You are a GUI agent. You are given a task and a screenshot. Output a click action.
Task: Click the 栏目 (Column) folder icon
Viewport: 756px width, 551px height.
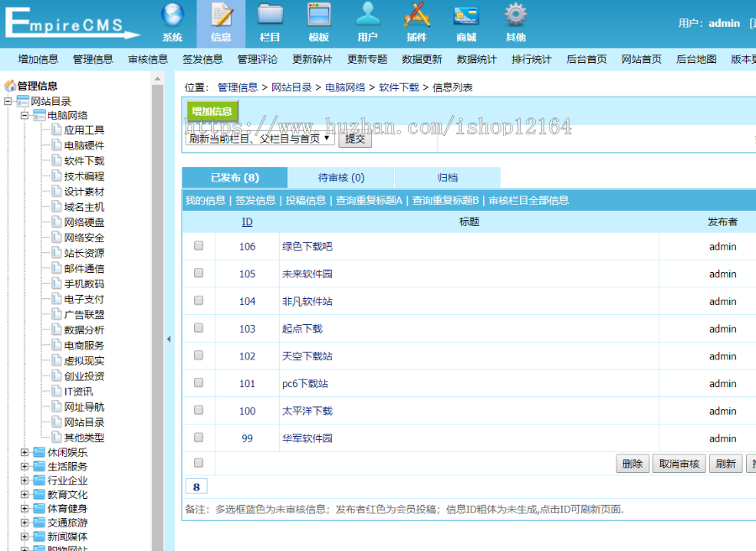click(270, 16)
